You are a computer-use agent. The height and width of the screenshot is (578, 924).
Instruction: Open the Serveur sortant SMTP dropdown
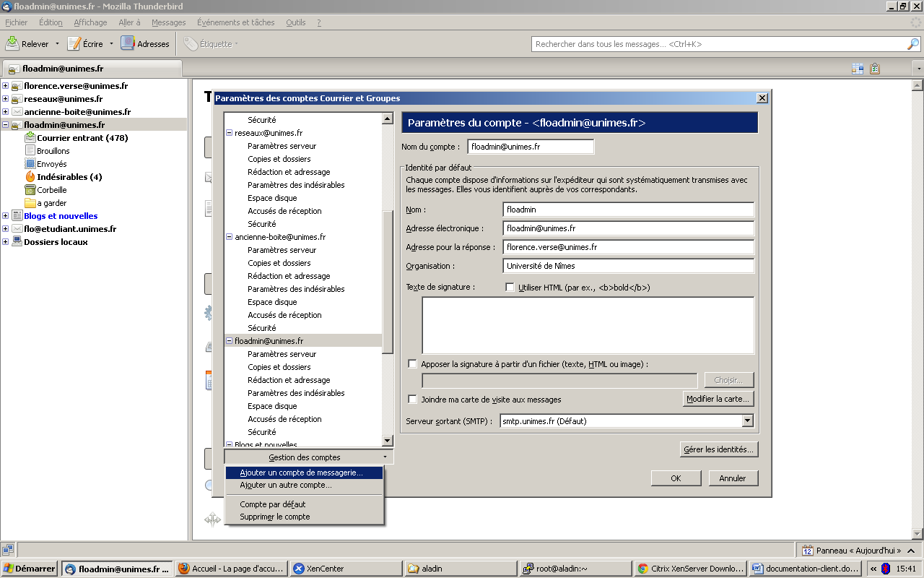click(747, 420)
